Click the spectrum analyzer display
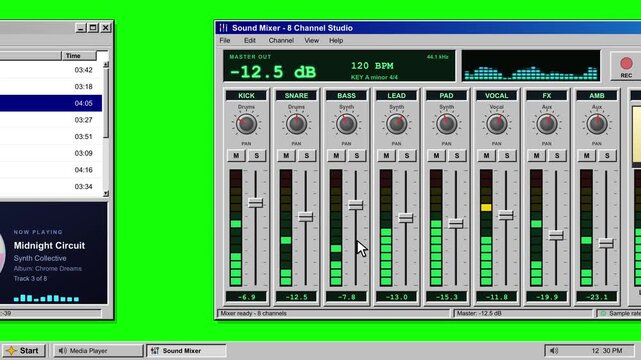641x360 pixels. click(x=531, y=66)
